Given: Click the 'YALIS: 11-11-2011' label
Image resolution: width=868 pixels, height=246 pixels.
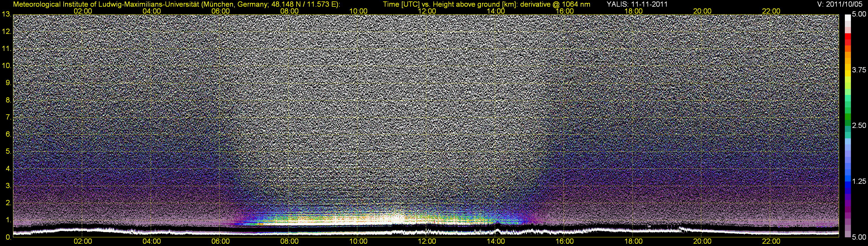Looking at the screenshot, I should (637, 4).
